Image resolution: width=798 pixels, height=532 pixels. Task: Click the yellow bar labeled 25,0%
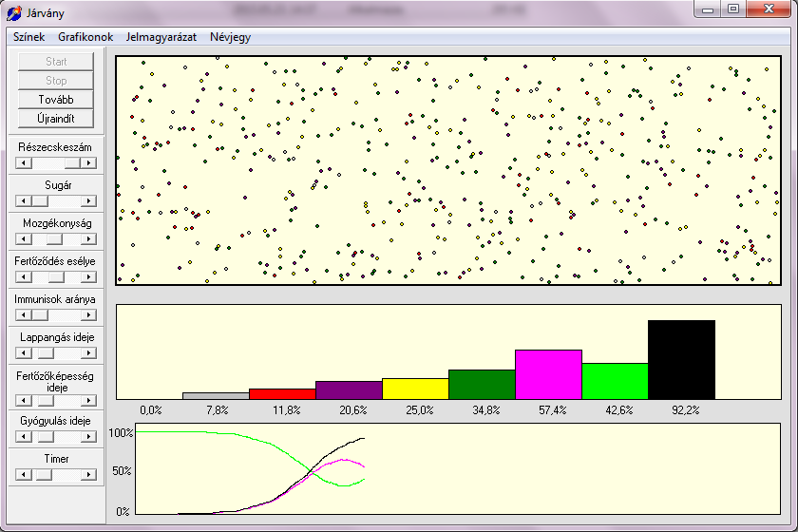coord(415,389)
